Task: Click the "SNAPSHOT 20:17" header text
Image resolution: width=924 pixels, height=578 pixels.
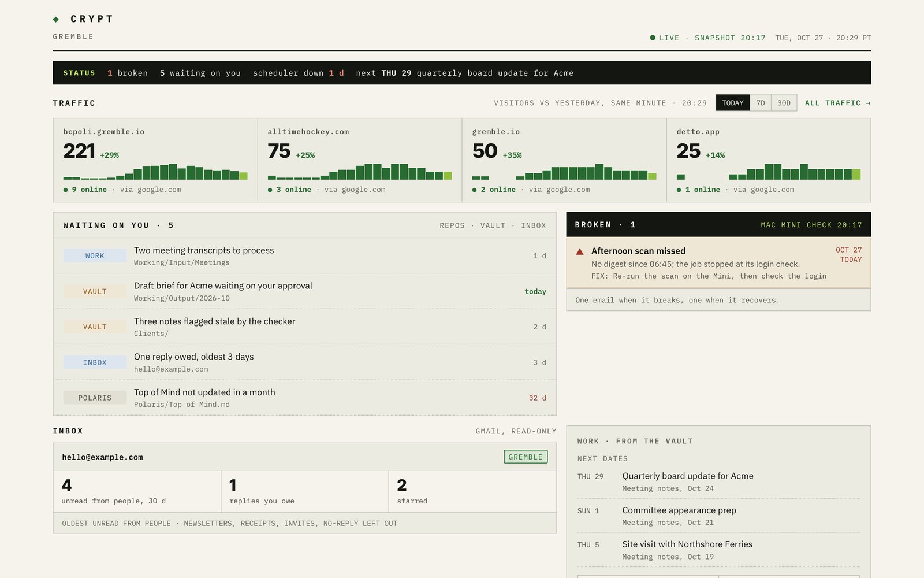Action: tap(730, 38)
